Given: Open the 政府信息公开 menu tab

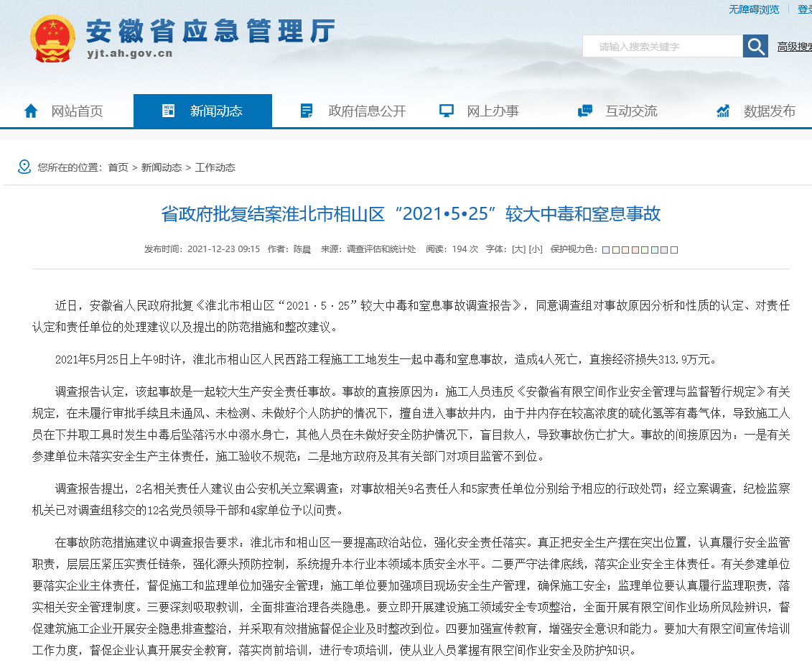Looking at the screenshot, I should (x=367, y=111).
